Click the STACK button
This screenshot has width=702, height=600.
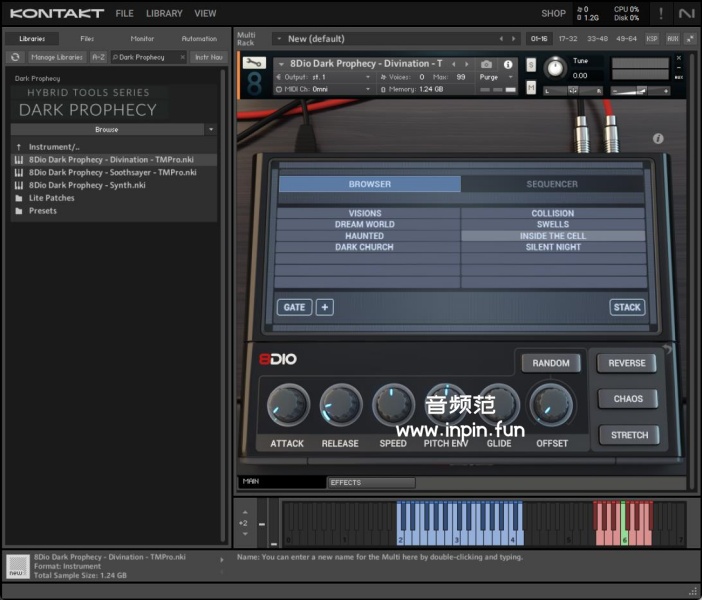click(x=627, y=307)
